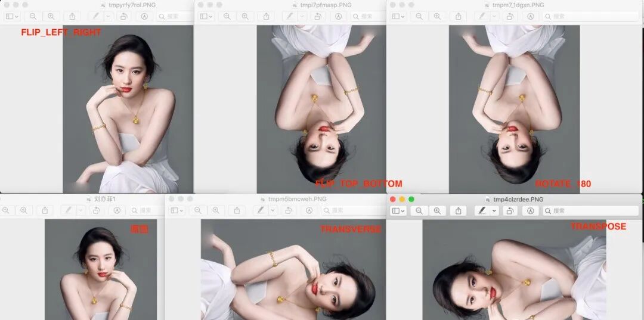Zoom out in the 刘亦菲1 window
Viewport: 644px width, 320px height.
pos(6,210)
